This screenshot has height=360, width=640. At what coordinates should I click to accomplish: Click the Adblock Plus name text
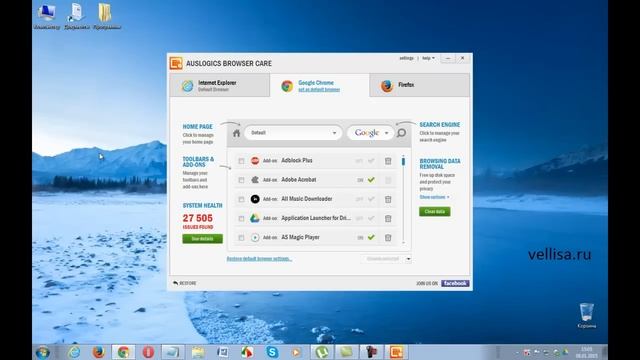click(x=297, y=160)
